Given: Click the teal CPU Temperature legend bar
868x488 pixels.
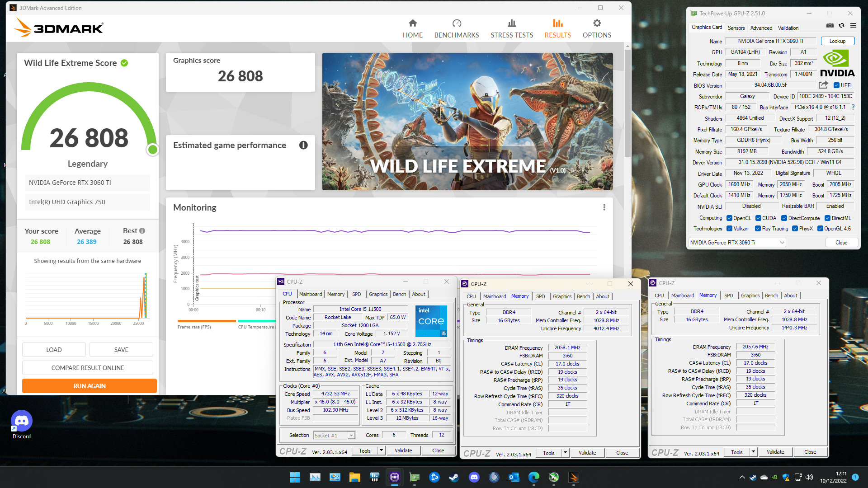Looking at the screenshot, I should [256, 321].
